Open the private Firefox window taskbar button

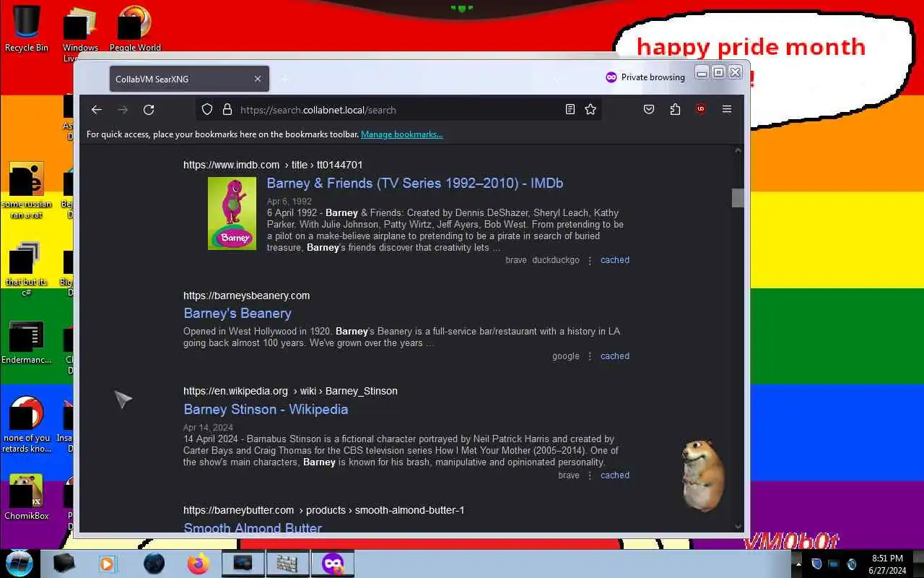point(333,564)
